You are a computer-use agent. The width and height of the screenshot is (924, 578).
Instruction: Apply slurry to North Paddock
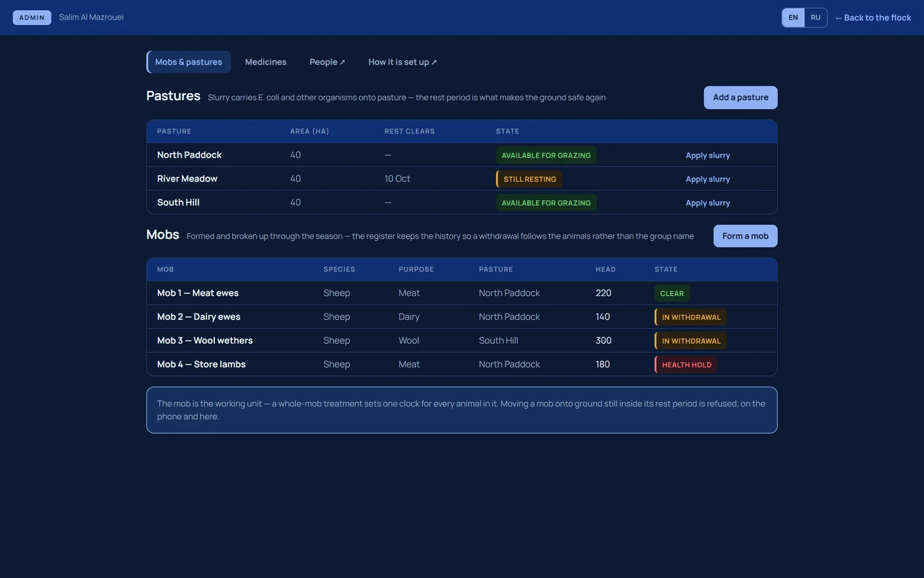(x=707, y=155)
